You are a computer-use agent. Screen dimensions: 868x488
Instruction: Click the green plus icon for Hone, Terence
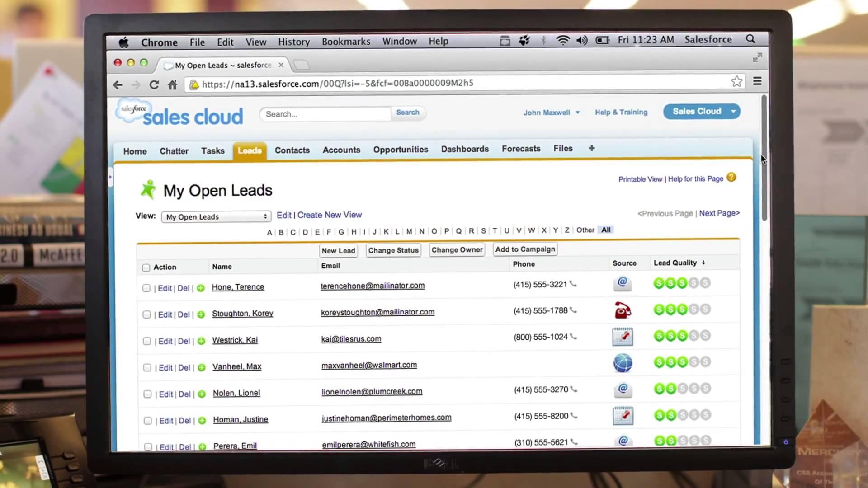pos(201,288)
